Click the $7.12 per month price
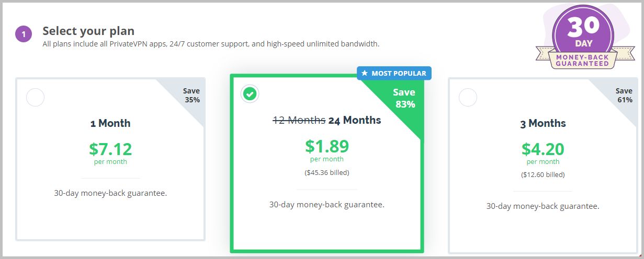The width and height of the screenshot is (644, 259). tap(110, 152)
